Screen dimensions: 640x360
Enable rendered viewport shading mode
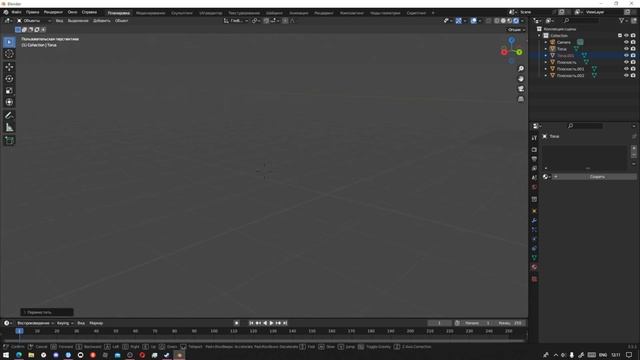(x=516, y=21)
